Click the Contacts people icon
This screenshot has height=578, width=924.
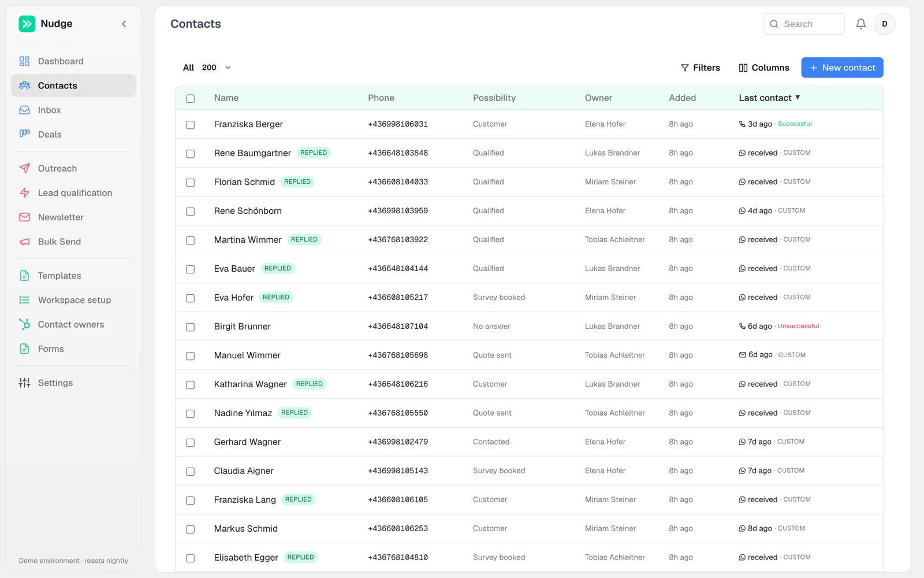24,86
